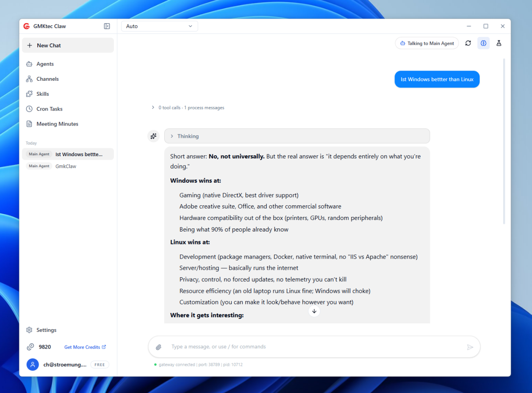Screen dimensions: 532x393
Task: Minimize the GMKtec Claw window
Action: pos(469,26)
